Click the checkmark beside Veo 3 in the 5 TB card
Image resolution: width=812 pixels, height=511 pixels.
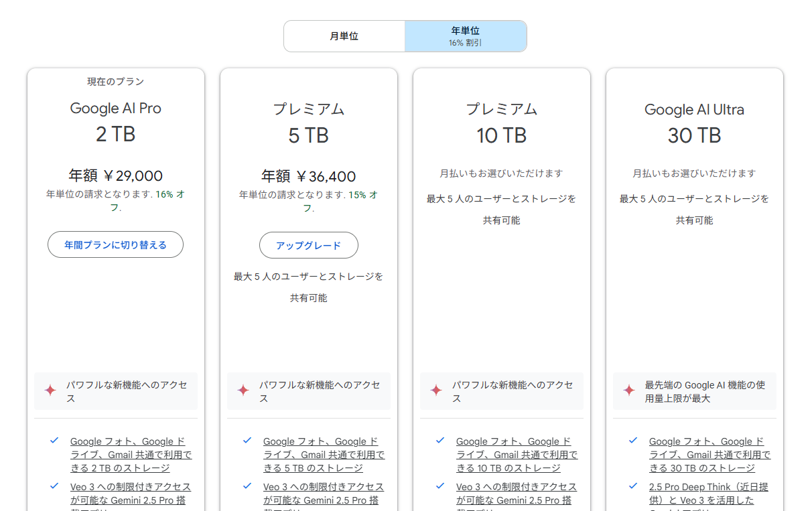(247, 486)
